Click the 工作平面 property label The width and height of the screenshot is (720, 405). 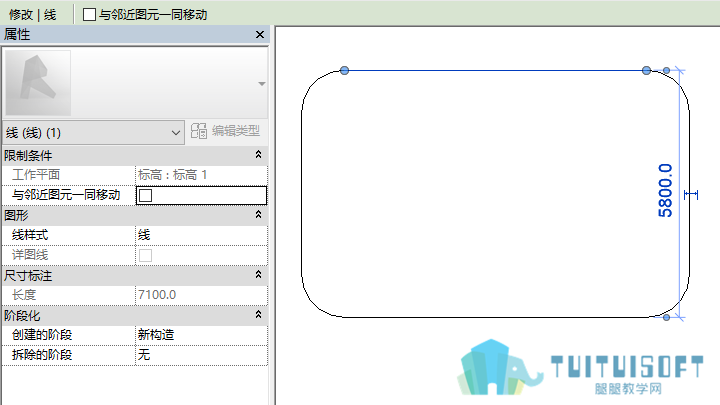point(36,175)
